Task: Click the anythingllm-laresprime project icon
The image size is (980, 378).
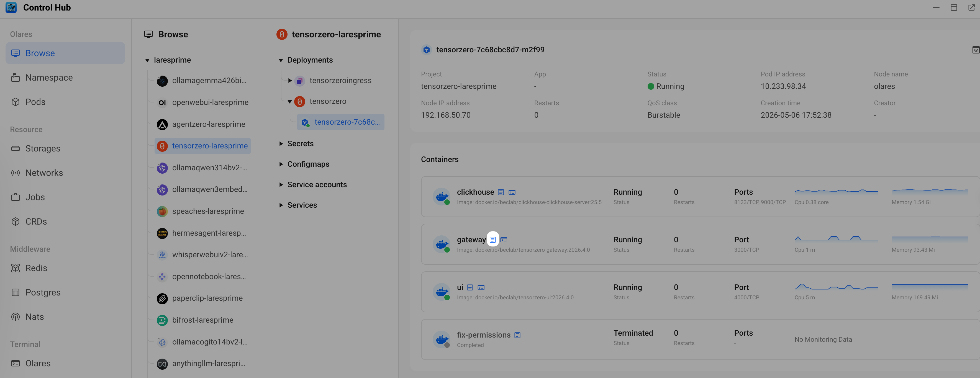Action: [x=162, y=364]
